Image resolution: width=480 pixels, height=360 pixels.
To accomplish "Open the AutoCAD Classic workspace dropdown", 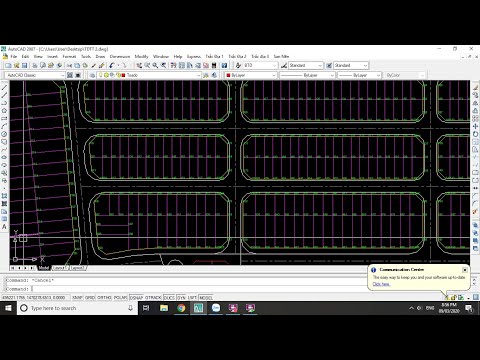I will click(34, 75).
